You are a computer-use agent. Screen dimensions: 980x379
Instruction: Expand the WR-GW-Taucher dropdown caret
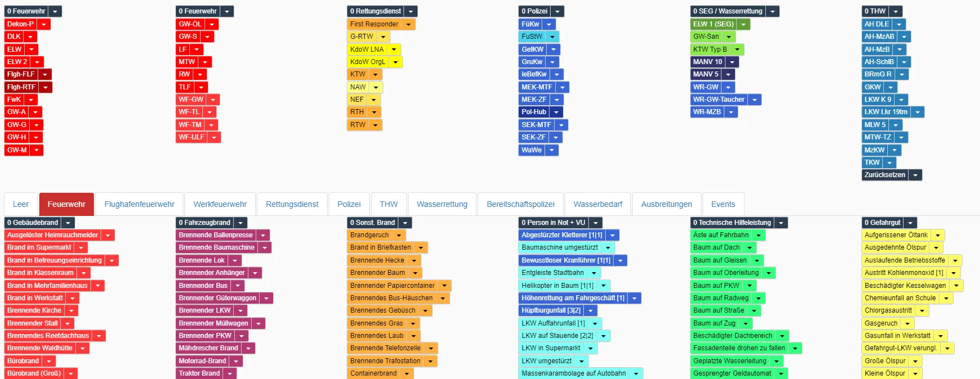[x=755, y=100]
